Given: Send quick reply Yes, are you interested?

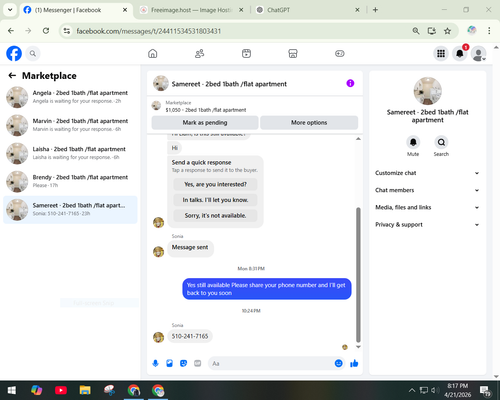Looking at the screenshot, I should click(215, 184).
